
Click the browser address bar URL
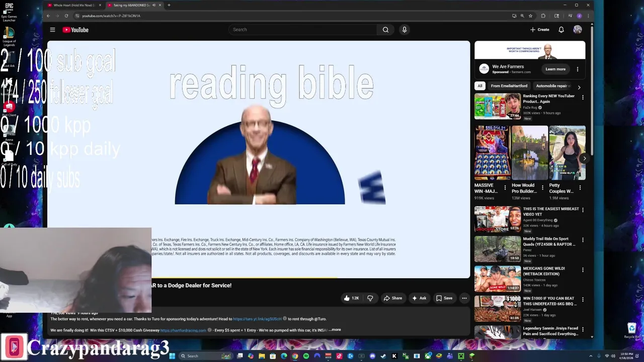pyautogui.click(x=111, y=16)
